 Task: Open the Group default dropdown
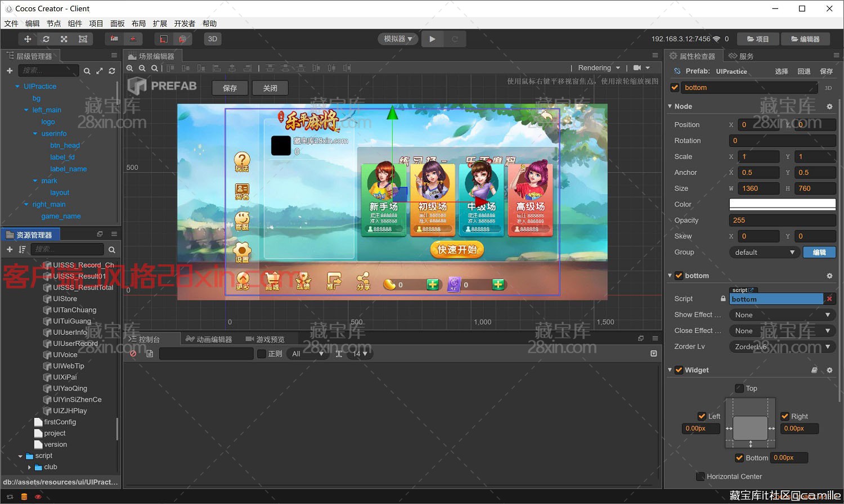764,253
